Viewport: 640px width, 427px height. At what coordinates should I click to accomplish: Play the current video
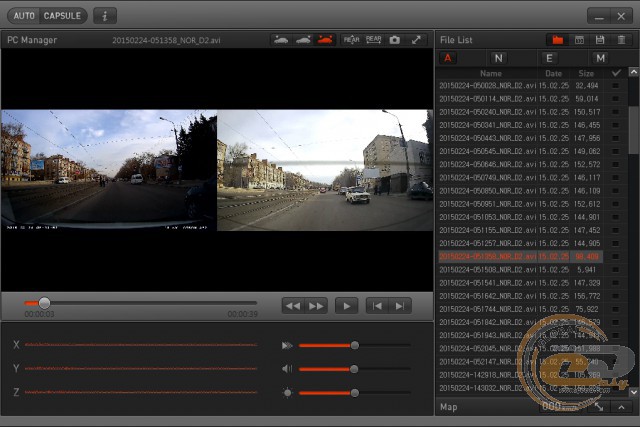(x=347, y=306)
